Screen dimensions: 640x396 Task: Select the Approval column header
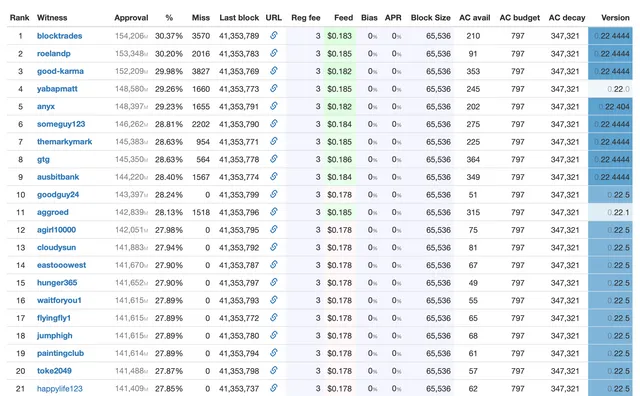(131, 18)
